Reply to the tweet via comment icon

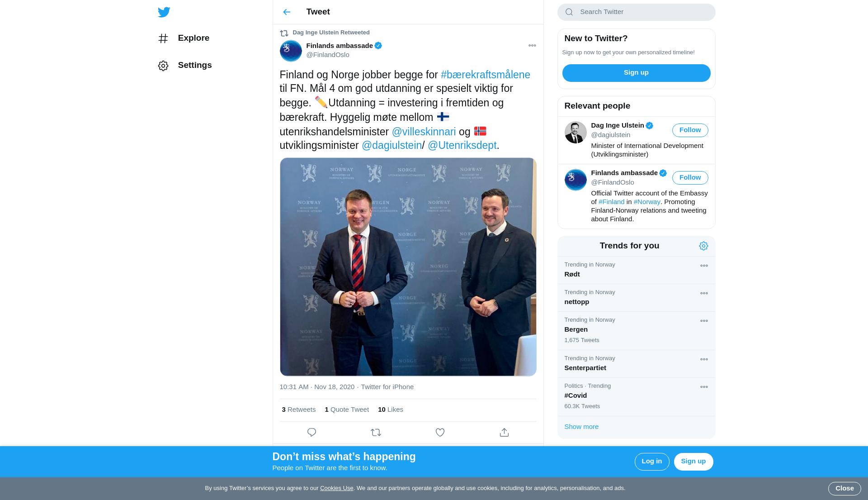point(311,433)
